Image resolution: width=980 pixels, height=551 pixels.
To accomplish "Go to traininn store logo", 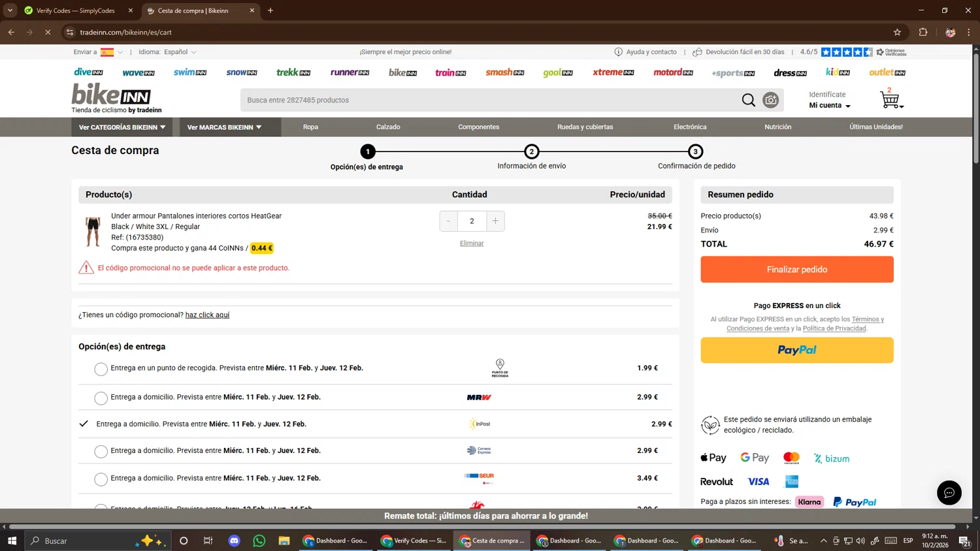I will coord(451,72).
